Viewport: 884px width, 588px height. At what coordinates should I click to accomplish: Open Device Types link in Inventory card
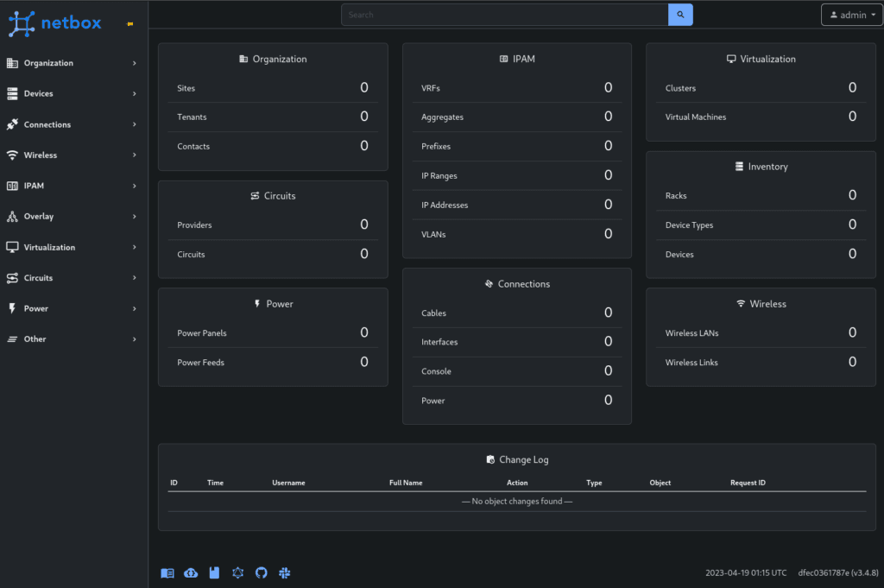[689, 225]
